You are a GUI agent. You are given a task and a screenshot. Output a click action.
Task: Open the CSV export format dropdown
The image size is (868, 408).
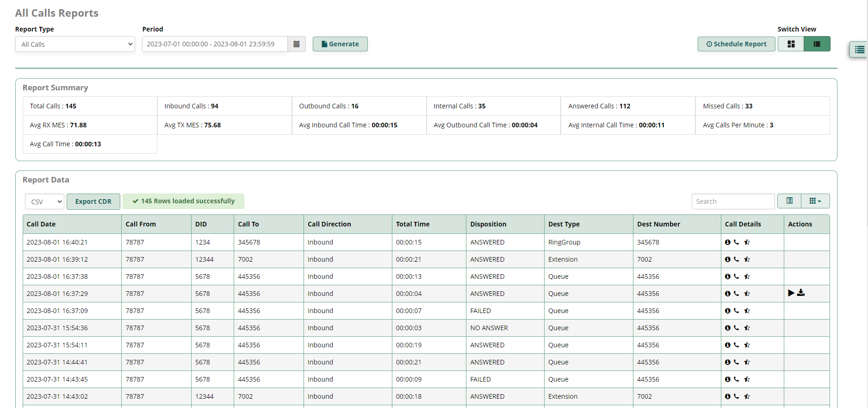tap(44, 201)
